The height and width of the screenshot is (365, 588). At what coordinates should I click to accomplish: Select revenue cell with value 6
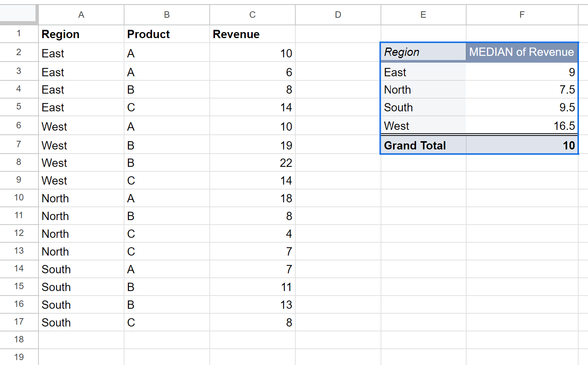(252, 72)
